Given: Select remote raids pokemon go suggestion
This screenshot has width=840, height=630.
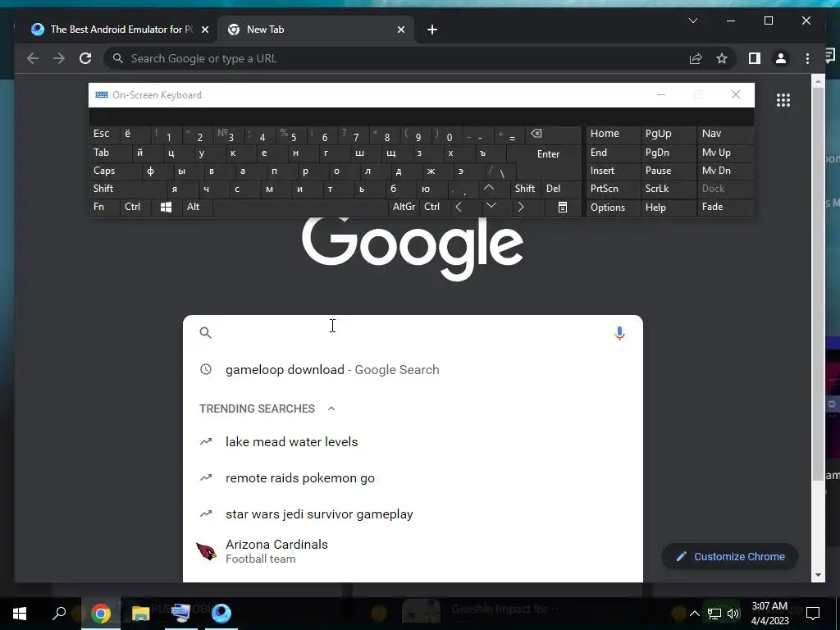Looking at the screenshot, I should click(413, 478).
